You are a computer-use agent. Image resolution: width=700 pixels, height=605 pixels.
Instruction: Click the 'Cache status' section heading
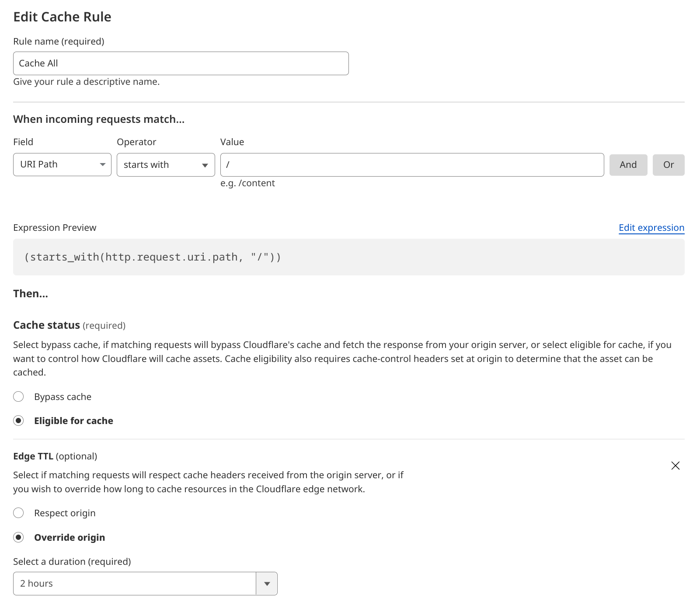[x=46, y=325]
